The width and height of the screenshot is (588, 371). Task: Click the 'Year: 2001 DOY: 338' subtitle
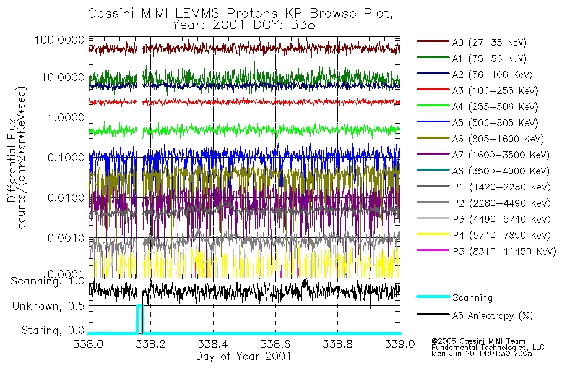(x=243, y=25)
